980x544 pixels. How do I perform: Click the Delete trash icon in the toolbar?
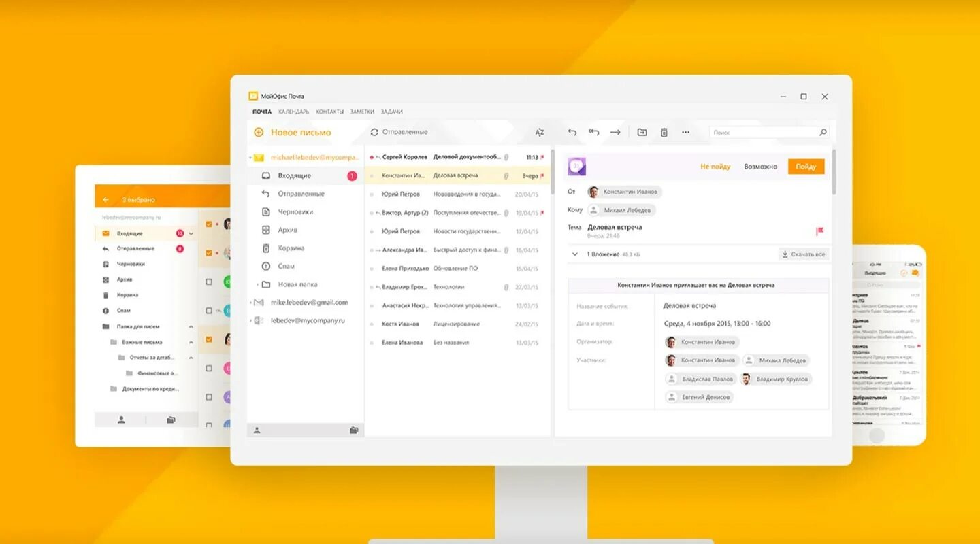(664, 132)
